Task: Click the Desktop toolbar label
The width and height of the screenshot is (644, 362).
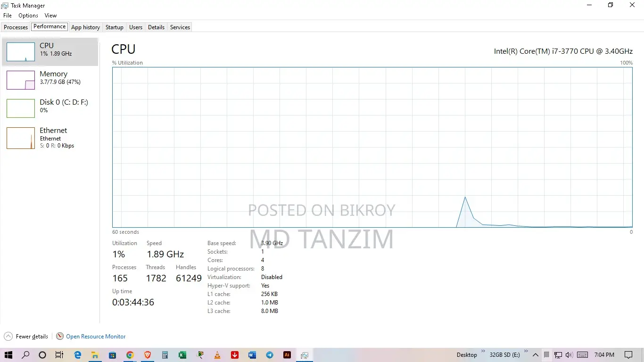Action: point(467,355)
